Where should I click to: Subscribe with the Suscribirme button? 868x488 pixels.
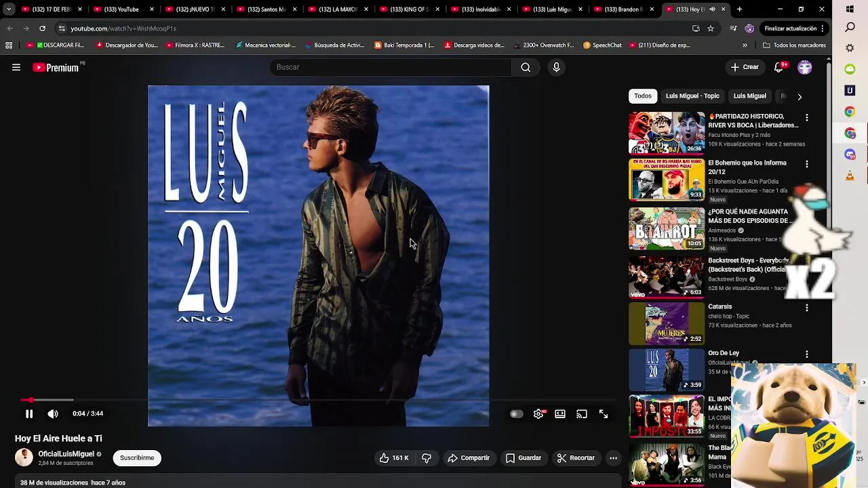[x=137, y=458]
